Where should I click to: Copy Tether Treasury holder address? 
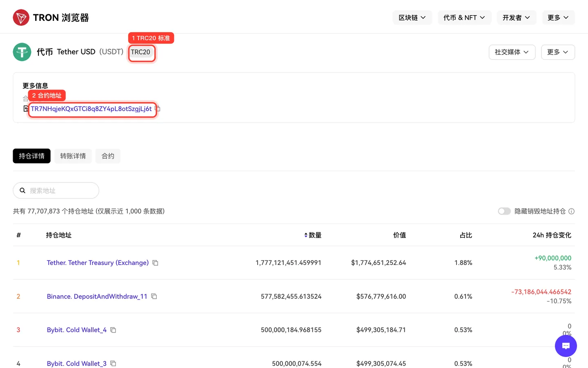point(155,263)
